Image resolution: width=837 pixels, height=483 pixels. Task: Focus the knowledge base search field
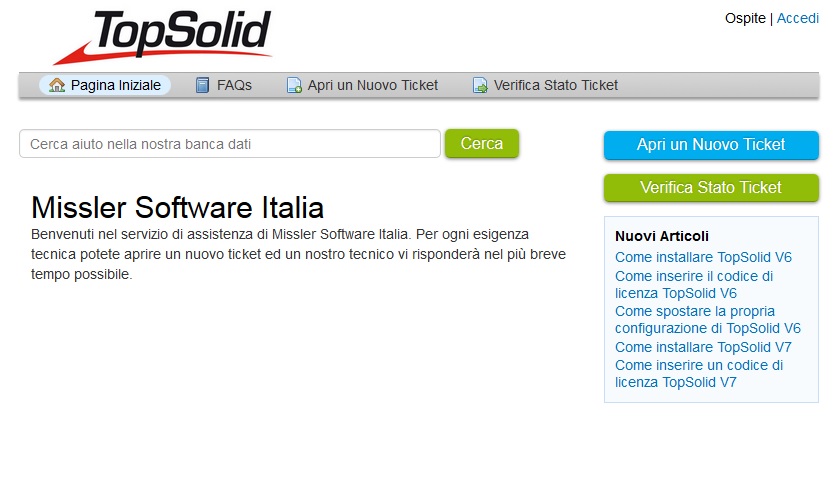click(x=230, y=144)
